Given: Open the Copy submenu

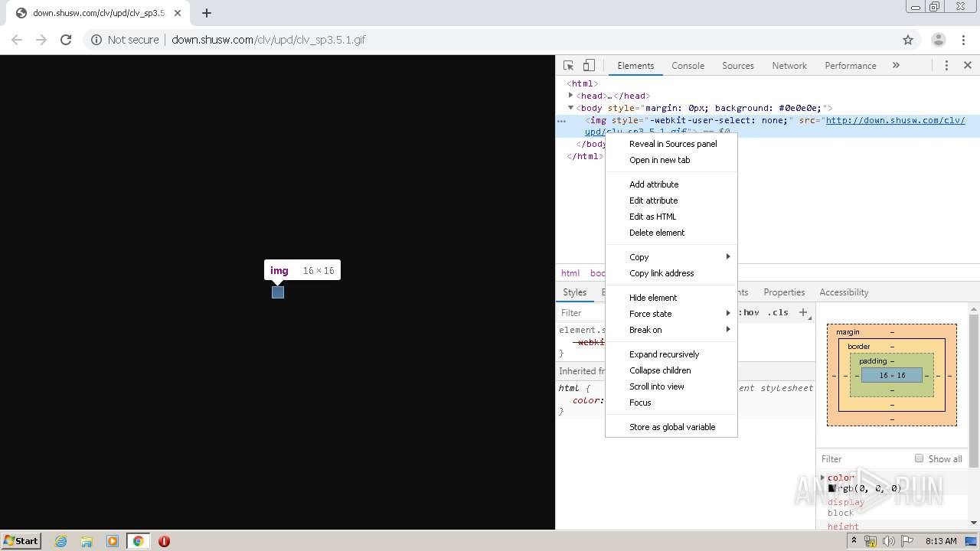Looking at the screenshot, I should pyautogui.click(x=671, y=257).
